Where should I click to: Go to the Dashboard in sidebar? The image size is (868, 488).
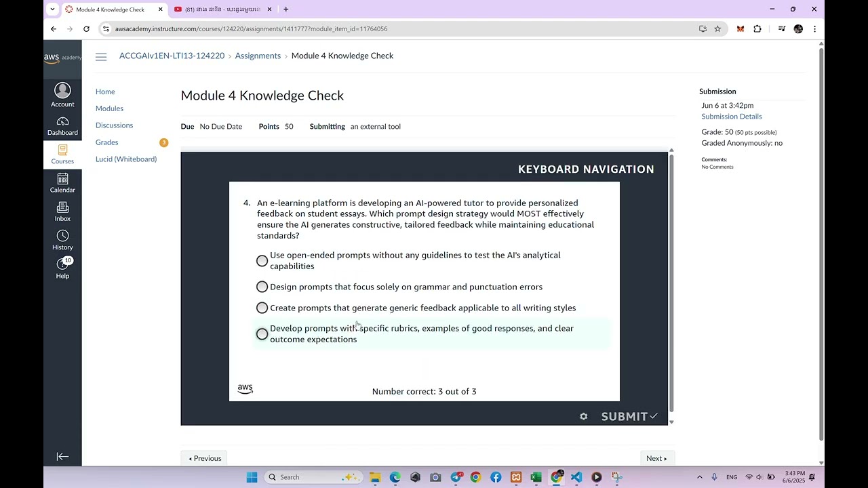tap(62, 126)
